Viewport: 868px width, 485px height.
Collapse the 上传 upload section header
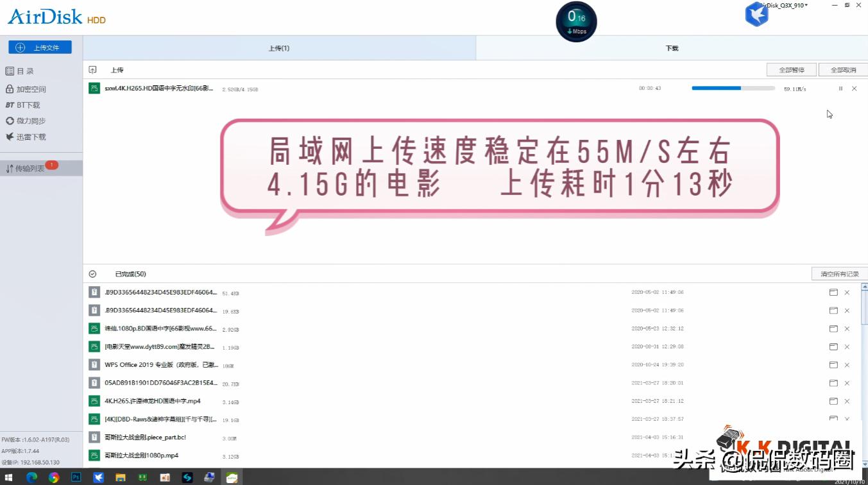coord(94,69)
